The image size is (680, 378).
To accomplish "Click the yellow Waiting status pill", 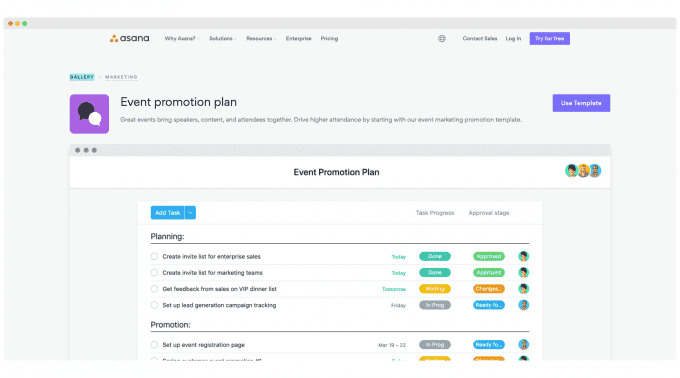I will click(435, 289).
